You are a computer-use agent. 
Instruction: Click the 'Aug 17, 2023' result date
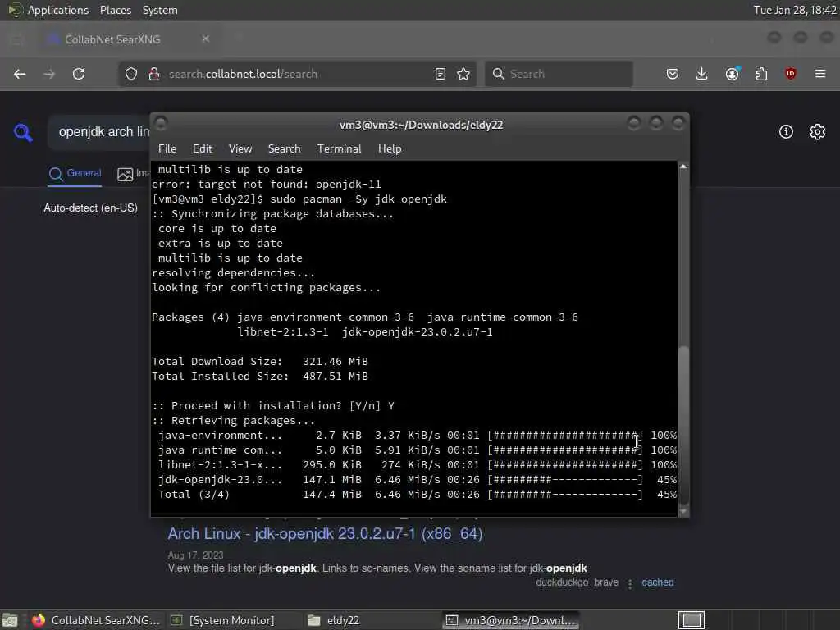(195, 555)
